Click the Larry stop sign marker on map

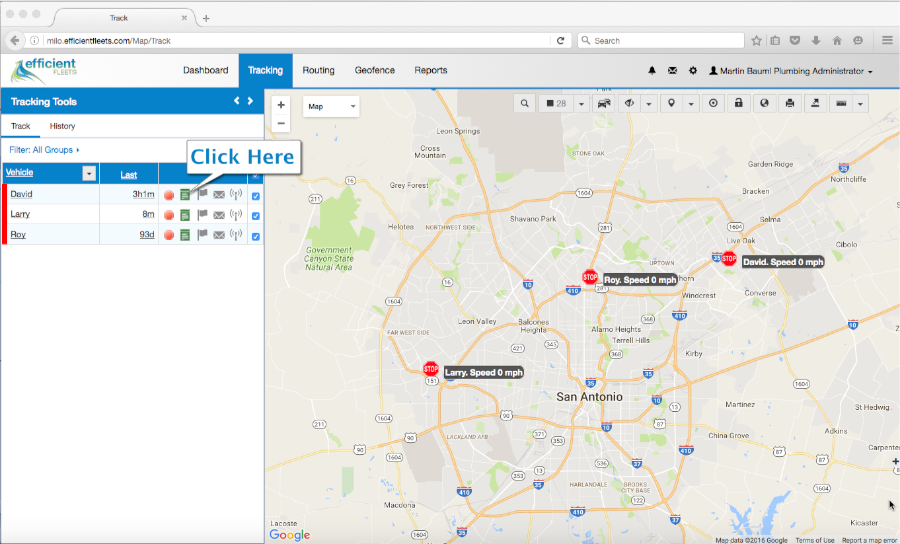430,368
